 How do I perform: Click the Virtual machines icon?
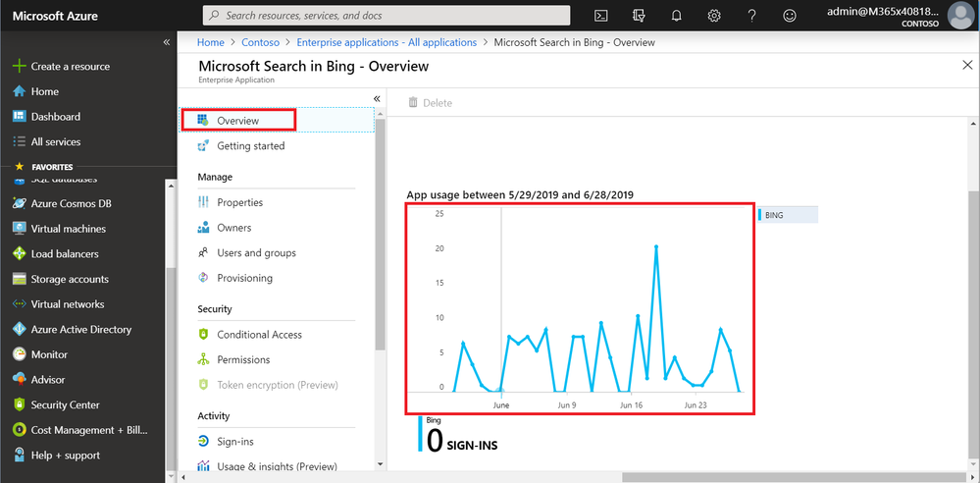[x=20, y=229]
